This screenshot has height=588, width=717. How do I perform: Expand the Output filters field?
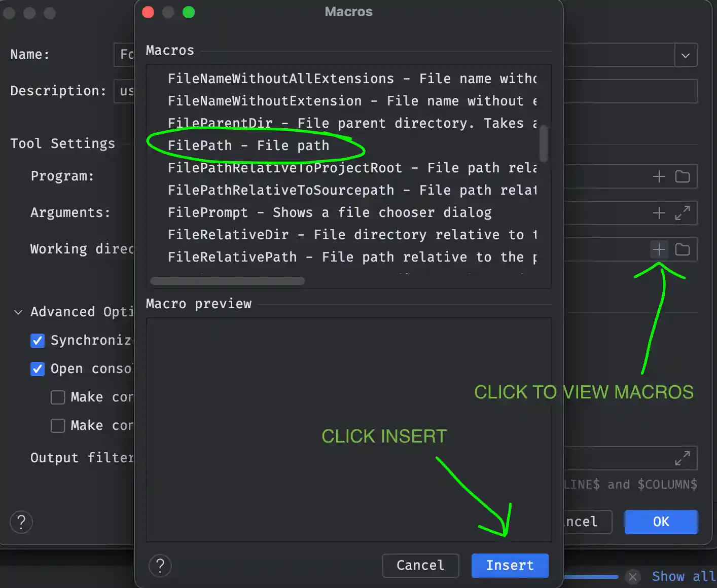tap(683, 458)
